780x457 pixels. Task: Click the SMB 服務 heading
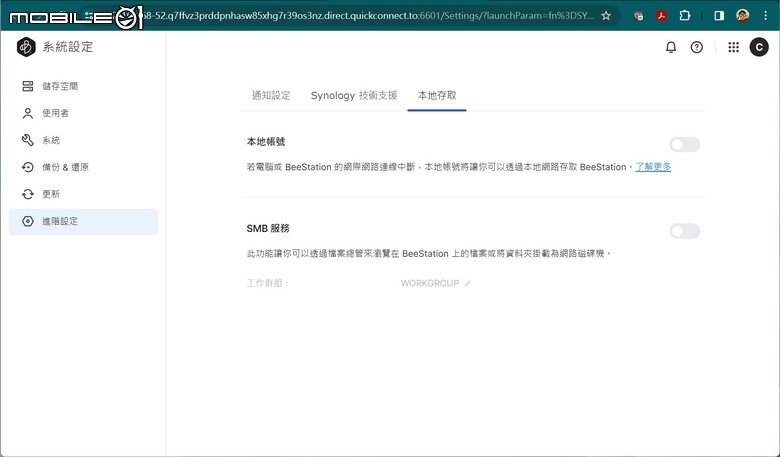click(x=268, y=229)
